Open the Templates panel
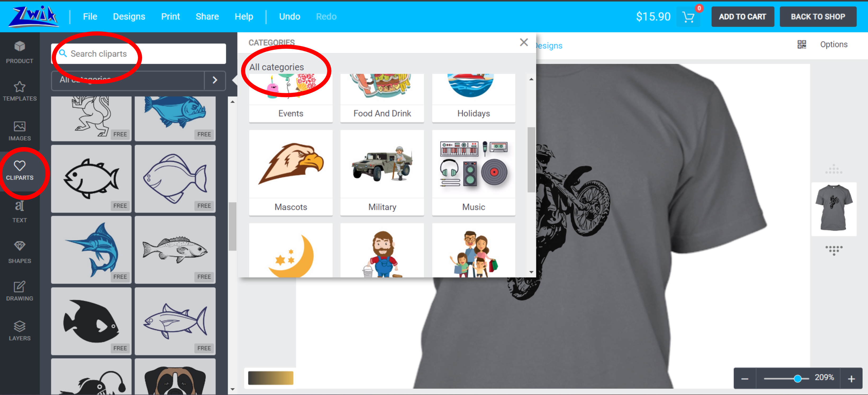Screen dimensions: 868x395 click(x=20, y=91)
